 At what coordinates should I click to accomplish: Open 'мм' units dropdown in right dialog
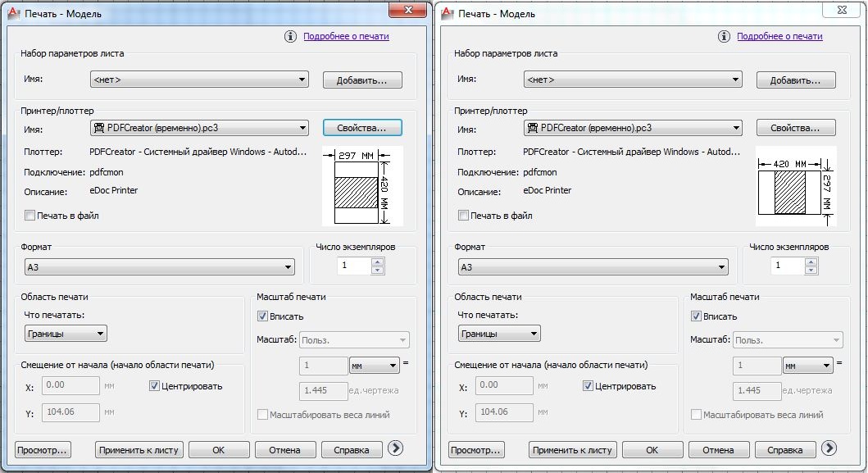coord(807,366)
